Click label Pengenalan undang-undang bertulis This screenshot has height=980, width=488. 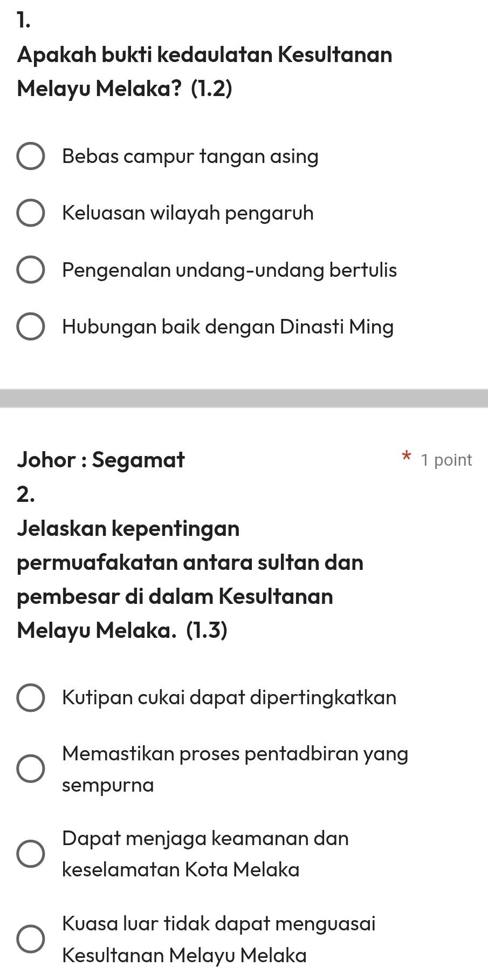pyautogui.click(x=229, y=270)
